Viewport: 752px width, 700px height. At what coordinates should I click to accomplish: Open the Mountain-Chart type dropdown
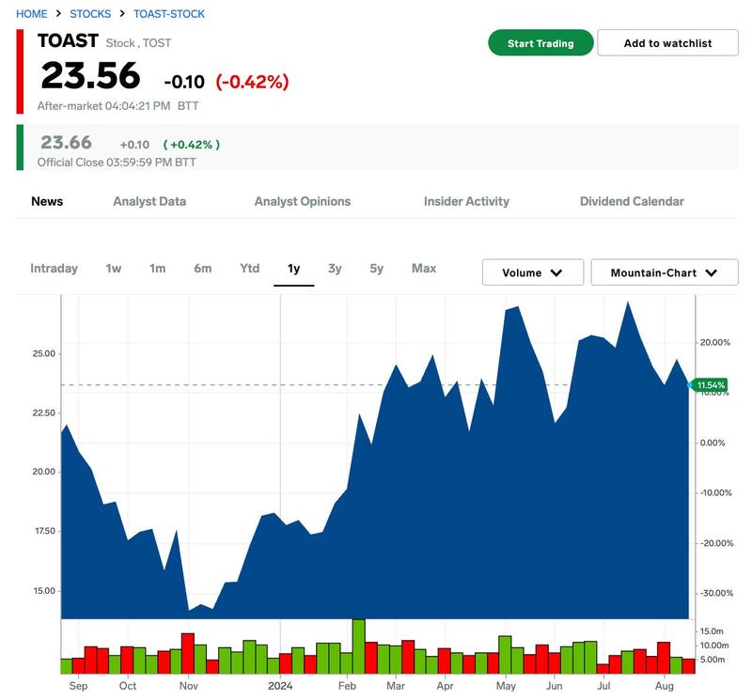tap(664, 272)
